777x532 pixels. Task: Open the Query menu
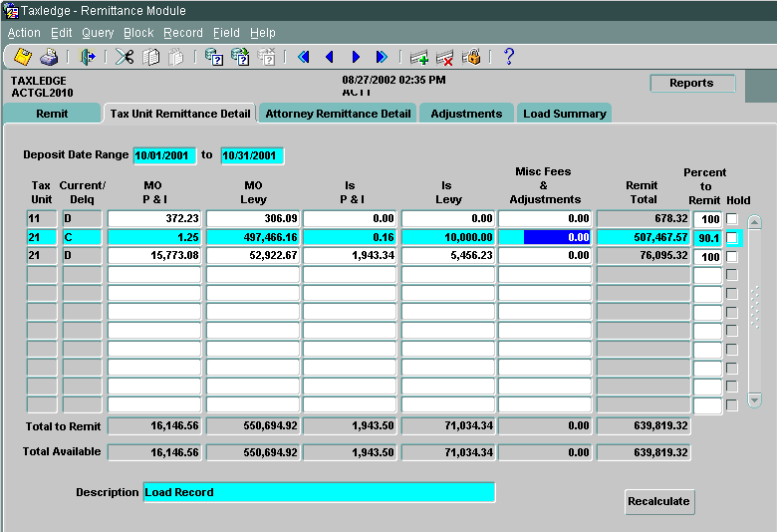point(98,33)
